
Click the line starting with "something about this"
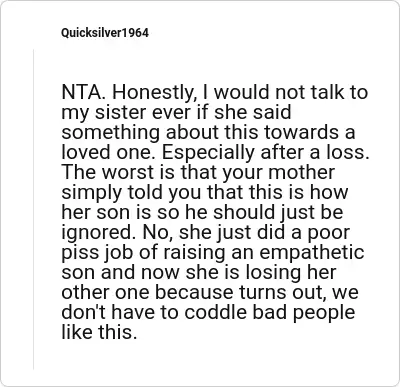click(x=208, y=132)
